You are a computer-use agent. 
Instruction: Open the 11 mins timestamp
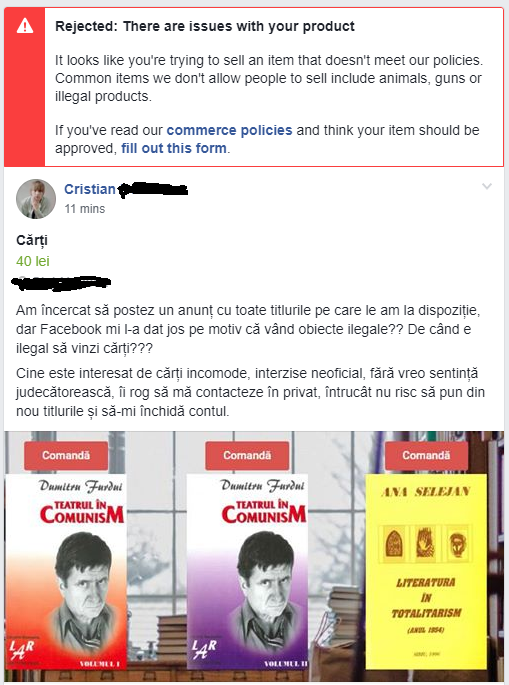[85, 209]
